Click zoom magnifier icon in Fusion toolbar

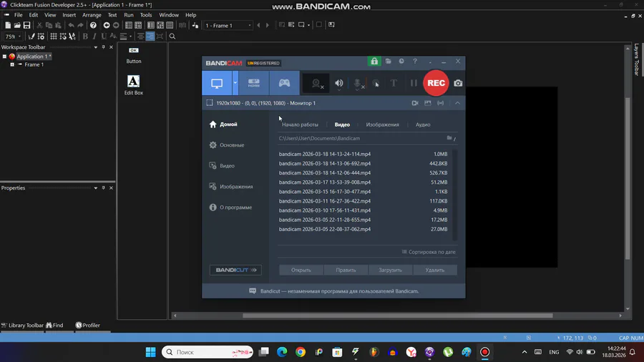tap(172, 36)
